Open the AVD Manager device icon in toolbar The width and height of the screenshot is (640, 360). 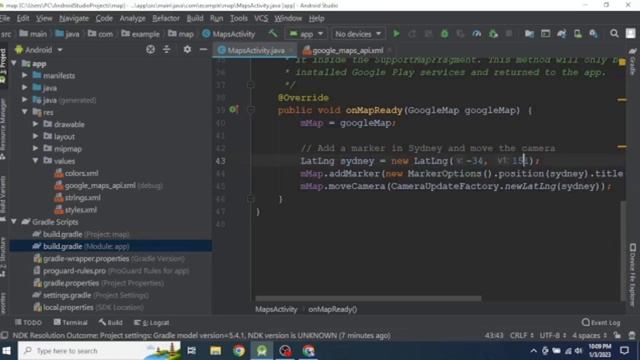click(x=578, y=34)
